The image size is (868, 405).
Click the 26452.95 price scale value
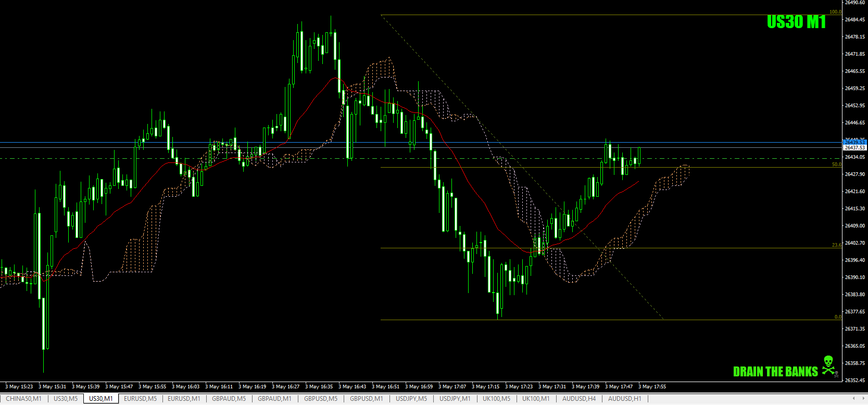(855, 106)
